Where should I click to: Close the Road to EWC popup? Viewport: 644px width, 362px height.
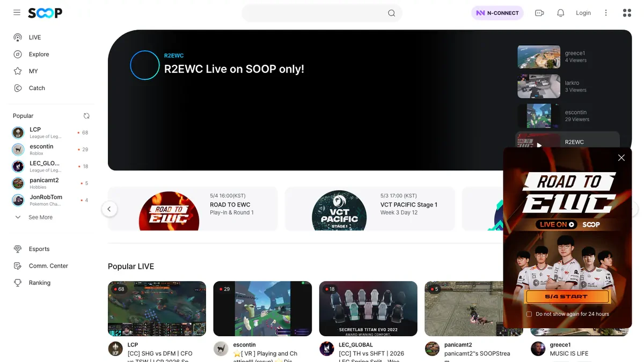pos(621,158)
